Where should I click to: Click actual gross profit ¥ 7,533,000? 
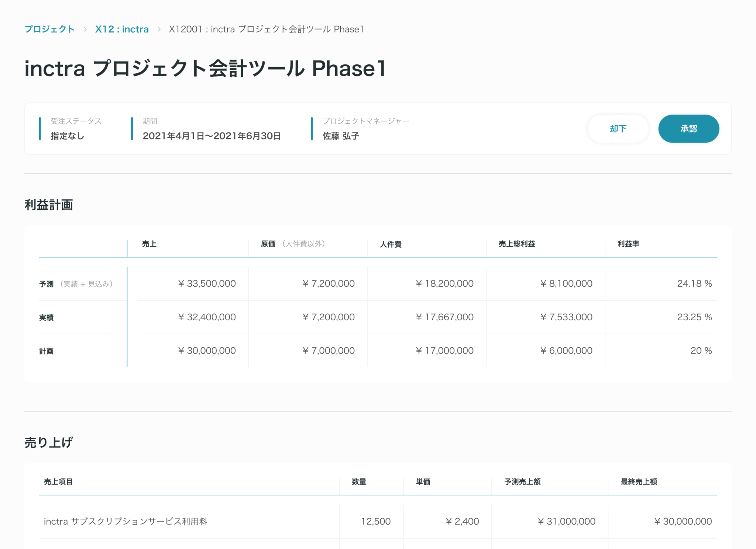point(566,317)
